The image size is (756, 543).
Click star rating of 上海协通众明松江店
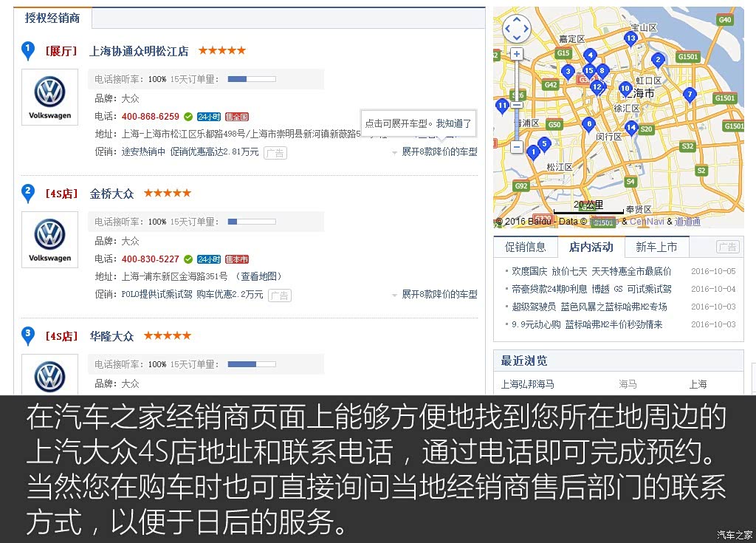222,50
